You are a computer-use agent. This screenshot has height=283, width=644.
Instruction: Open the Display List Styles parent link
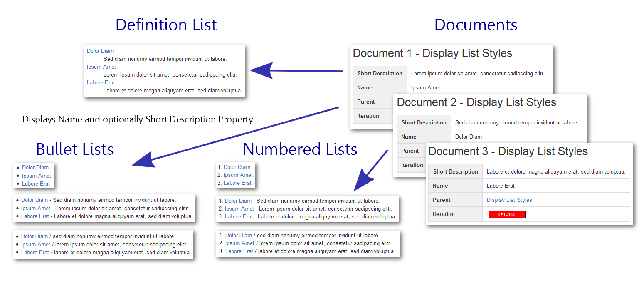tap(509, 200)
